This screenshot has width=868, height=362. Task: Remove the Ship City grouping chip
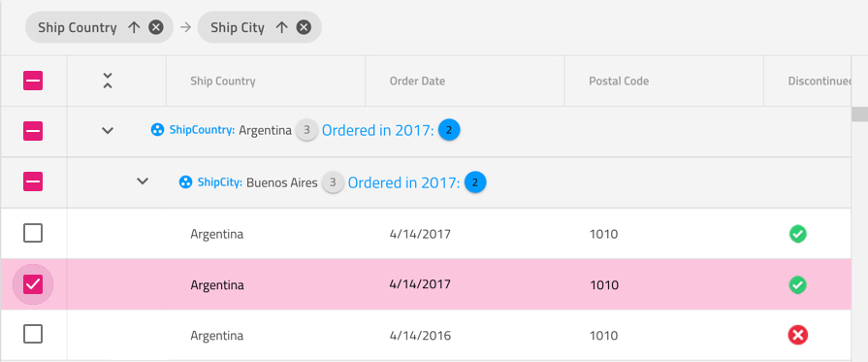pos(304,27)
